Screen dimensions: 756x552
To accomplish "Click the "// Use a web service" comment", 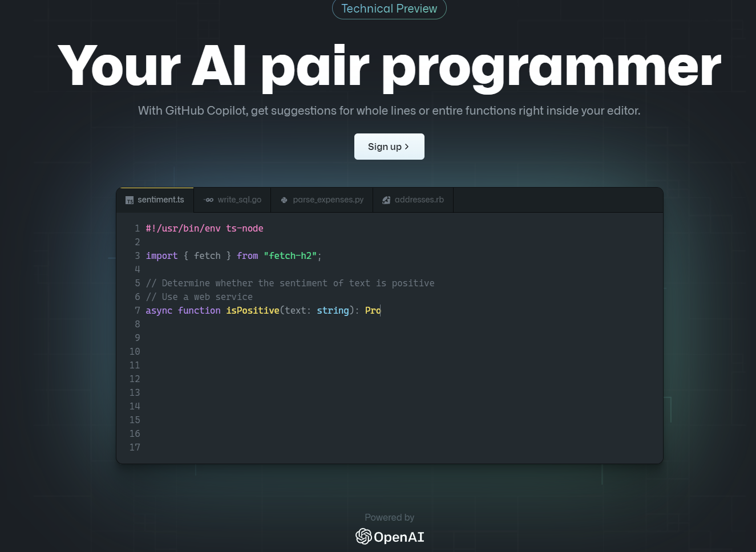I will tap(199, 297).
